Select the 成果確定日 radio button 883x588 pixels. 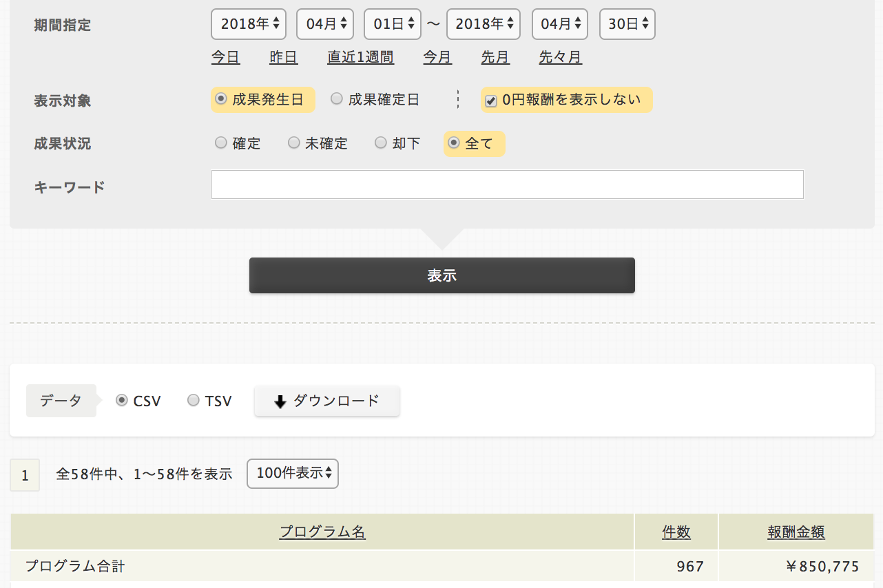(337, 98)
